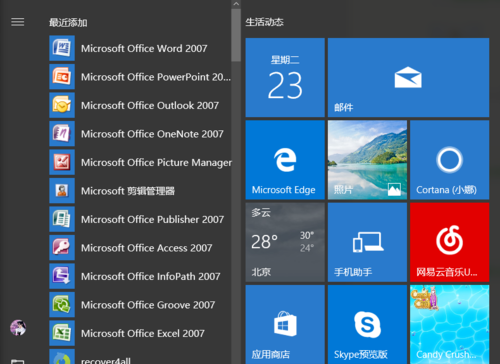Open the Skype预览版 tile
The height and width of the screenshot is (364, 500).
pos(367,324)
